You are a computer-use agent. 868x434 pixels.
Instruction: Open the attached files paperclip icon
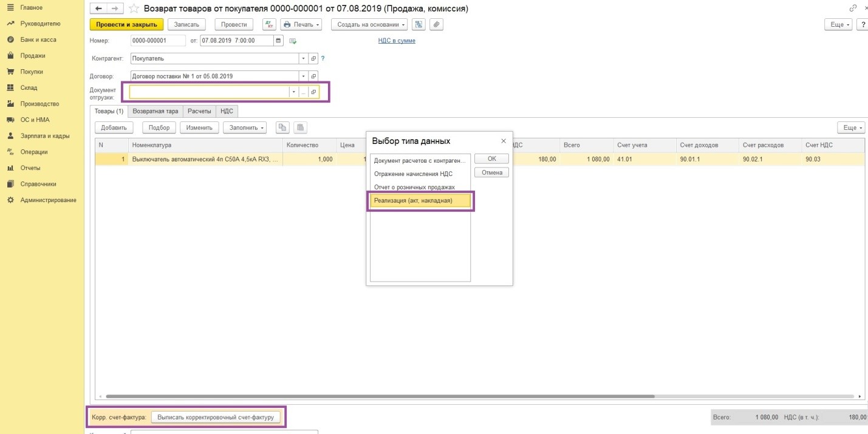[436, 24]
